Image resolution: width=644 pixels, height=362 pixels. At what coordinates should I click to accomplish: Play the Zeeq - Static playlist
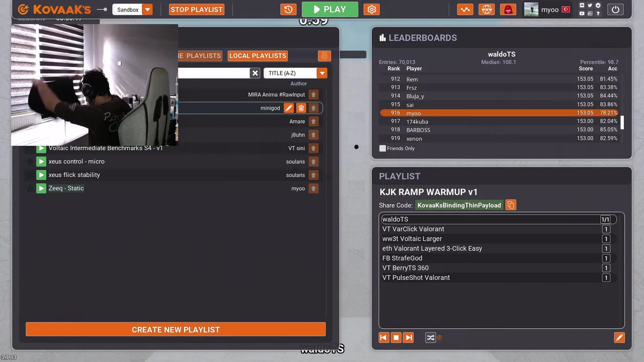point(41,189)
